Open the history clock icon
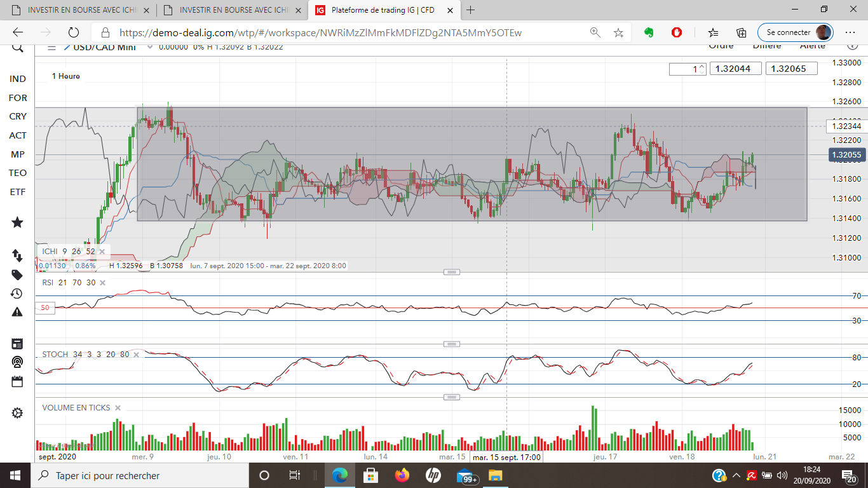The height and width of the screenshot is (488, 868). pos(17,294)
